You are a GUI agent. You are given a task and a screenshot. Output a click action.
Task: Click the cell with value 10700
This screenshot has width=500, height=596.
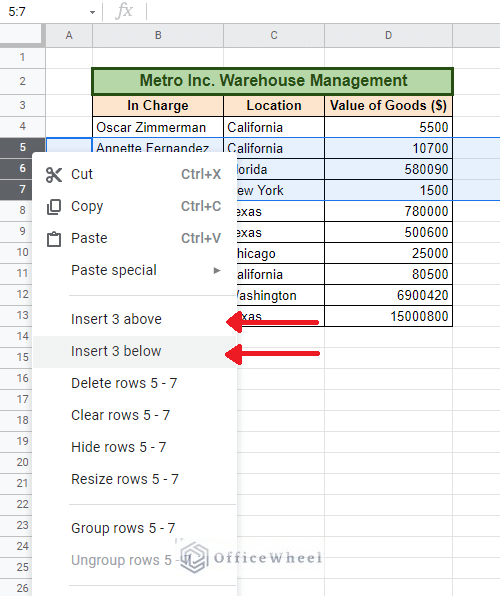pyautogui.click(x=388, y=148)
